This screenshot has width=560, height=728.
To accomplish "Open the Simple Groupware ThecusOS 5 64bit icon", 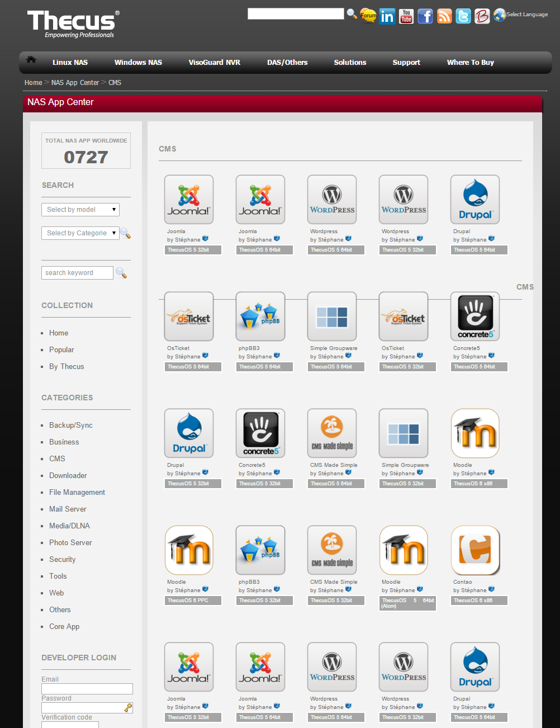I will point(332,316).
